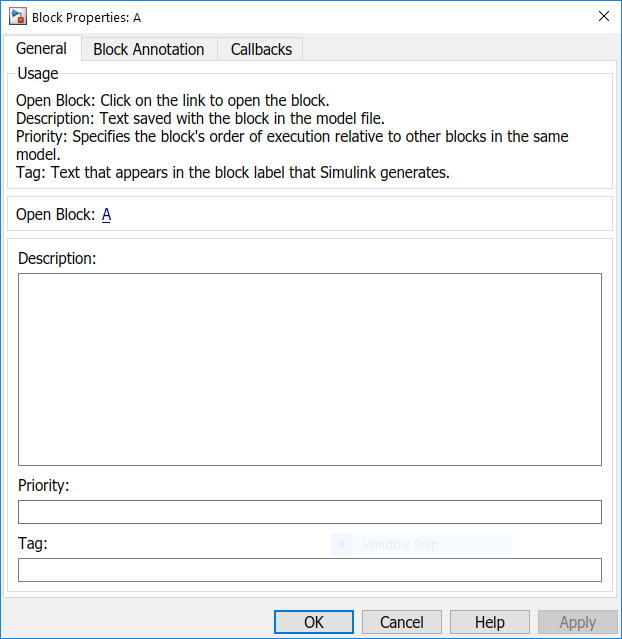Click the "Open Block:" label text
The height and width of the screenshot is (639, 622).
pos(56,214)
